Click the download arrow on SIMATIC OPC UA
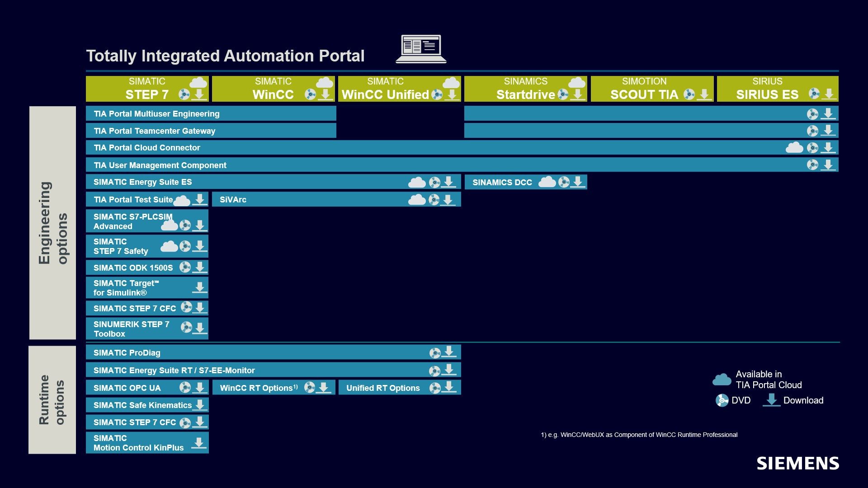This screenshot has width=868, height=488. [x=199, y=388]
